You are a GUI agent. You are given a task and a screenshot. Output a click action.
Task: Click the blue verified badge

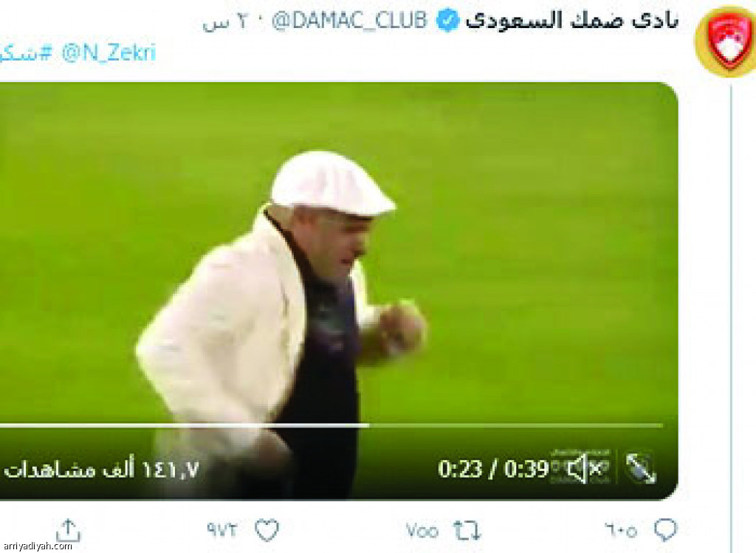click(448, 21)
